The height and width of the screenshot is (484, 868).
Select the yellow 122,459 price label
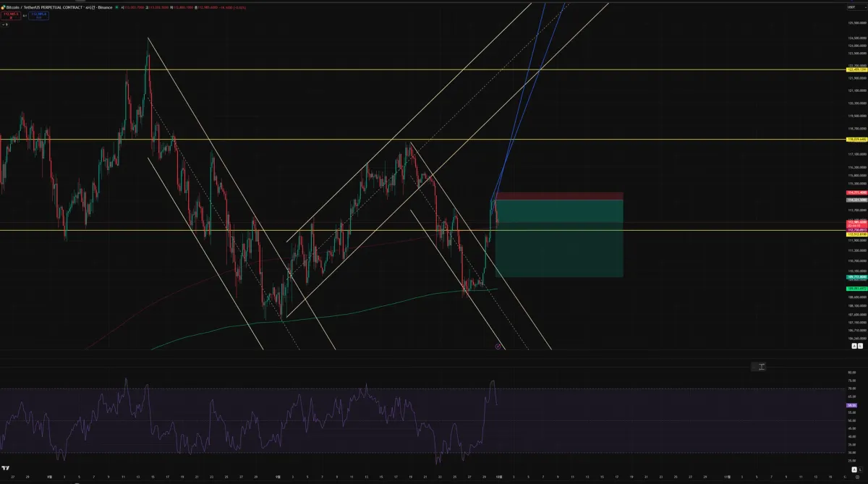[856, 69]
